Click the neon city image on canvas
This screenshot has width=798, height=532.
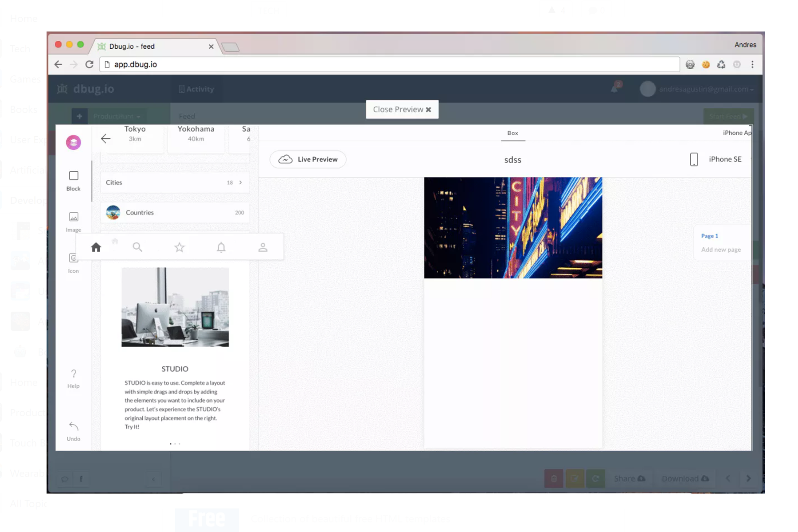click(x=513, y=228)
